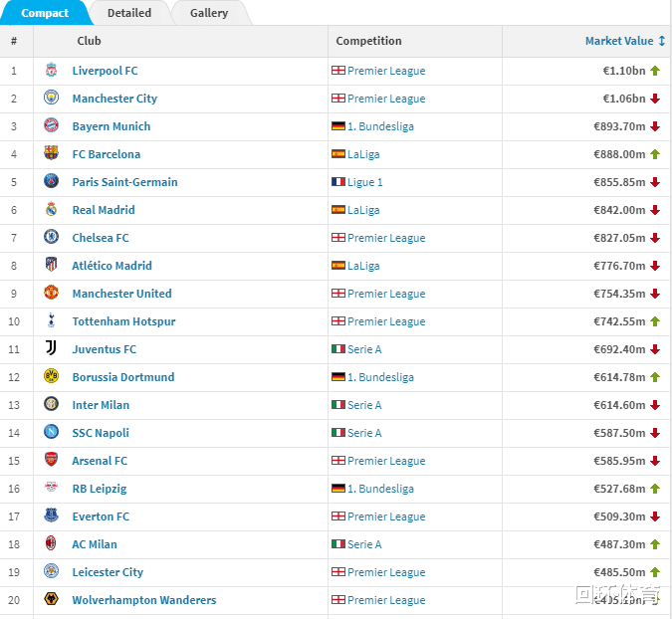Click the Arsenal FC crest icon
Image resolution: width=672 pixels, height=619 pixels.
(x=51, y=461)
